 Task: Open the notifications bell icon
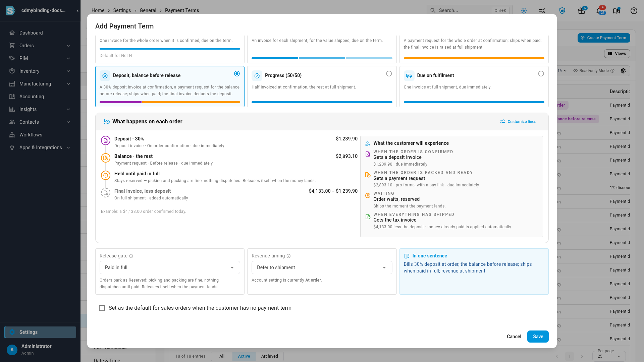tap(599, 11)
